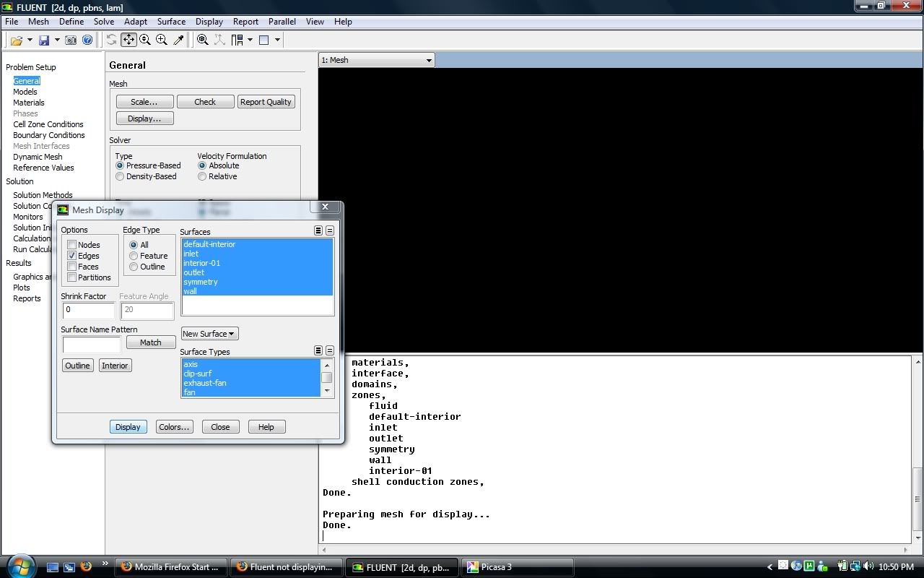Expand the graphics options dropdown arrow
This screenshot has width=924, height=578.
277,40
